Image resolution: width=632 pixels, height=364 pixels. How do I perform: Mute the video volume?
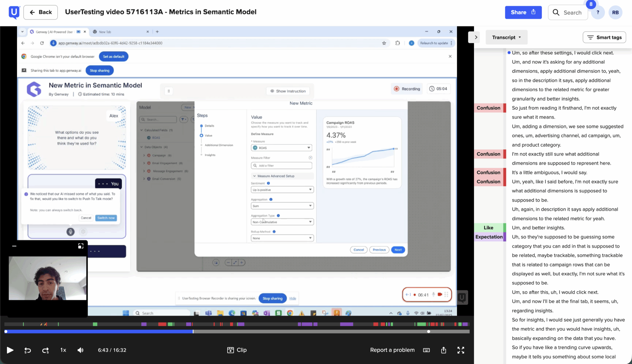81,350
